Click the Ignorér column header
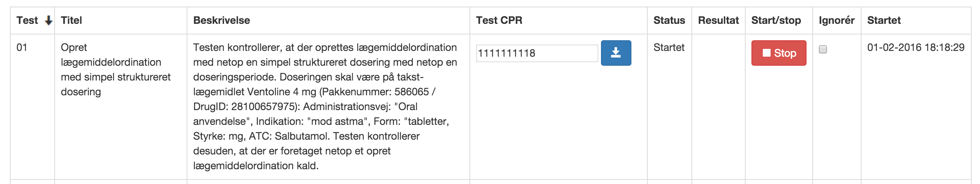 [837, 21]
